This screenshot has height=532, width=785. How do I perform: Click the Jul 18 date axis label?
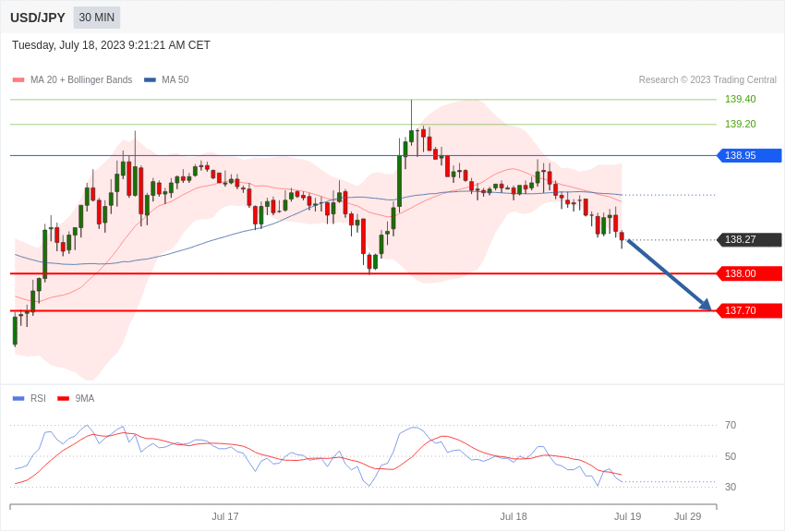click(513, 516)
